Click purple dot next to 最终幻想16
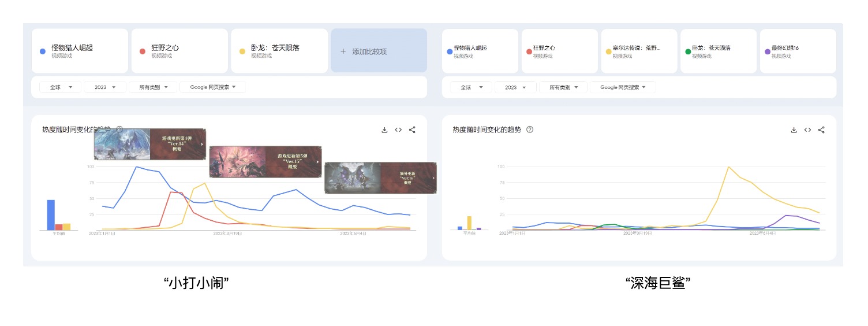Viewport: 868px width, 326px height. point(768,51)
